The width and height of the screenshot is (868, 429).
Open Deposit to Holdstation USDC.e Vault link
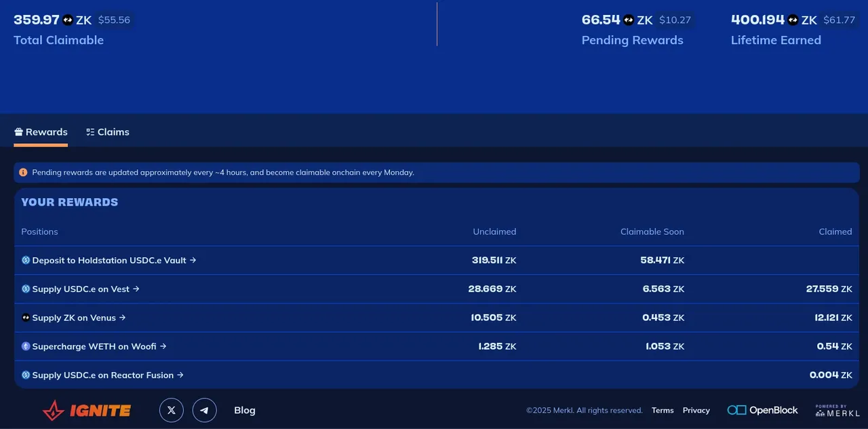pos(114,260)
